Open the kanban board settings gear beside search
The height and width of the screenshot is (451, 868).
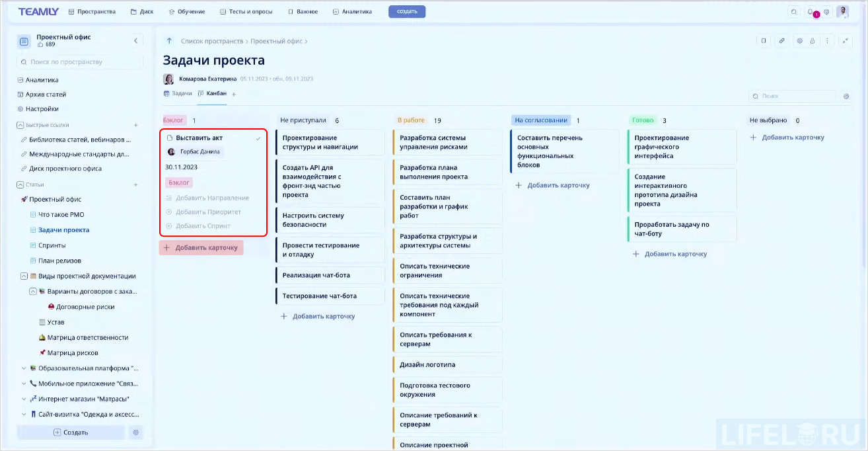[846, 96]
